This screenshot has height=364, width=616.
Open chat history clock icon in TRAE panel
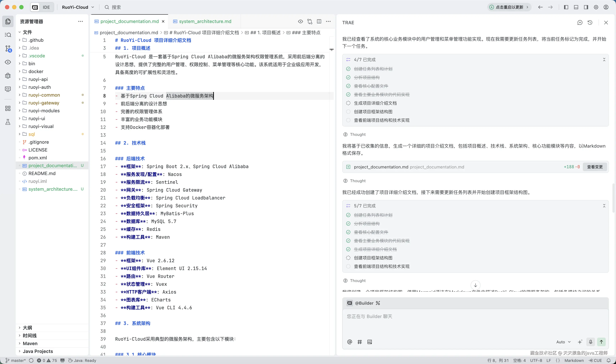pyautogui.click(x=590, y=23)
